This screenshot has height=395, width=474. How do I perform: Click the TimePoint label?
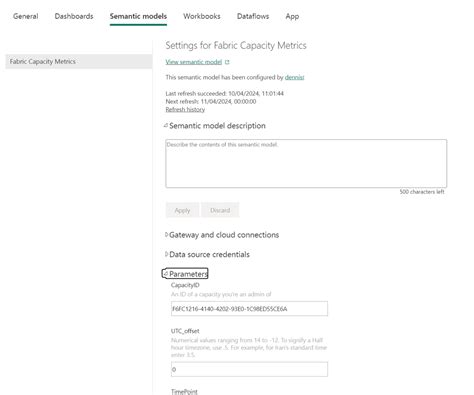click(184, 392)
